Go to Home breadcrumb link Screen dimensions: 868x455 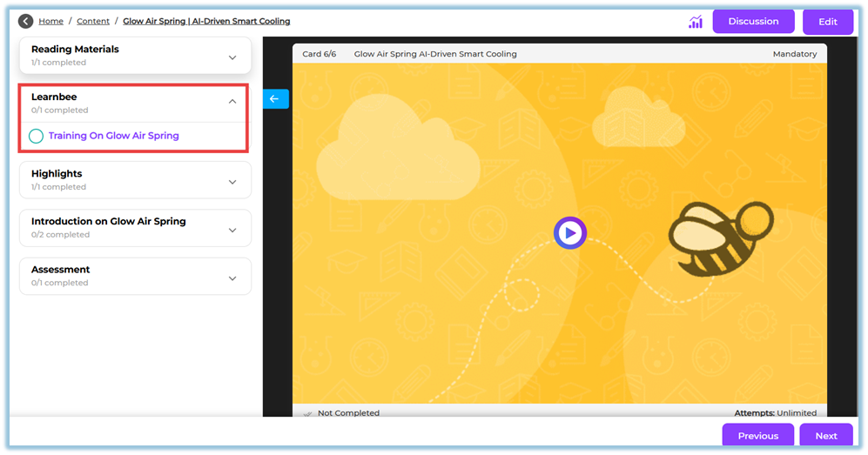point(50,21)
